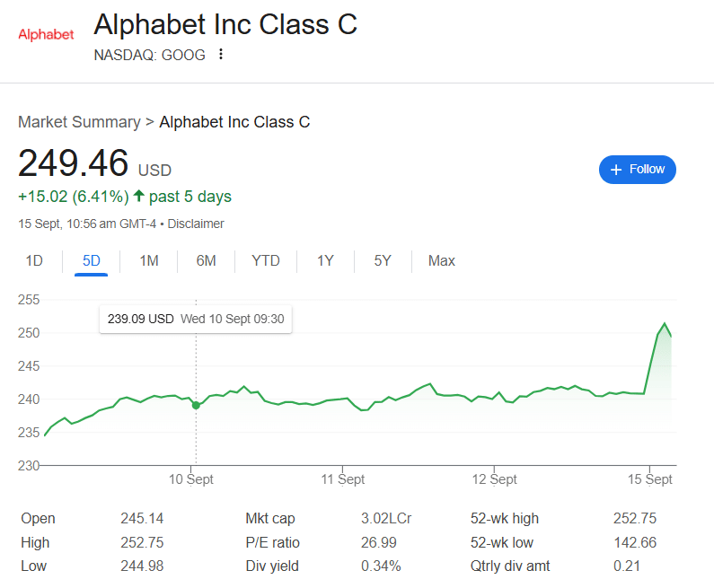
Task: Open the 5Y chart range
Action: coord(383,260)
